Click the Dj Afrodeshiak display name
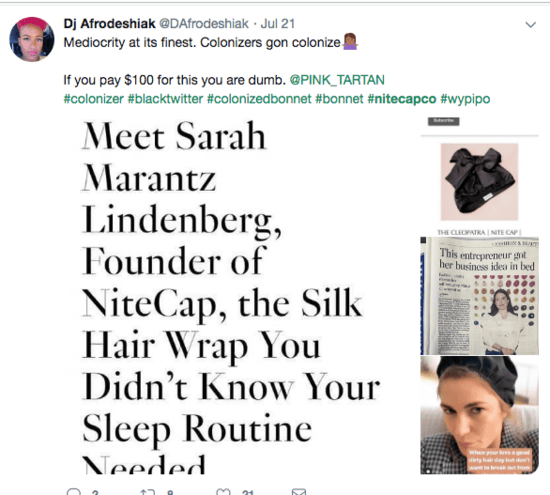 (x=109, y=24)
